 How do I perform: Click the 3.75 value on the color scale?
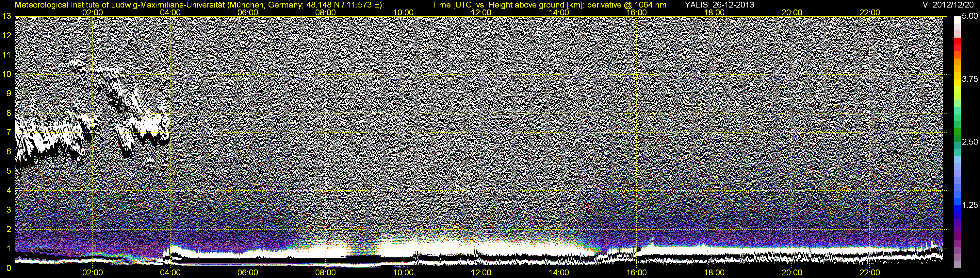coord(970,79)
